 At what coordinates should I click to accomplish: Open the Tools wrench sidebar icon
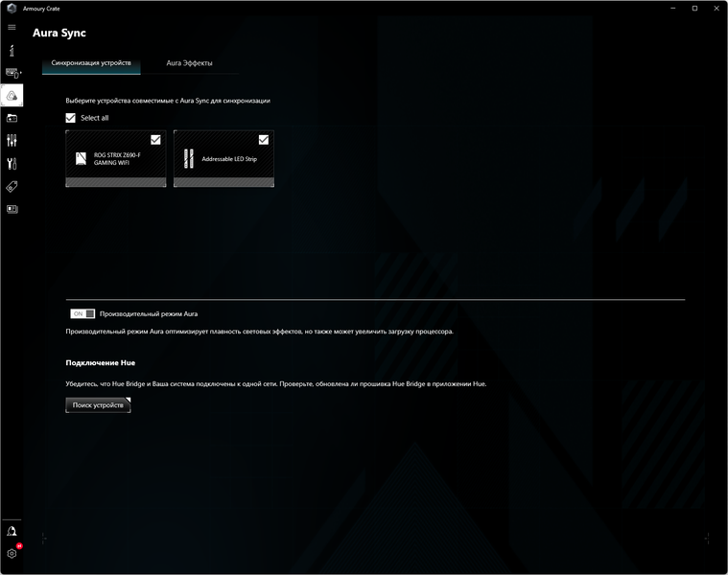click(x=12, y=163)
